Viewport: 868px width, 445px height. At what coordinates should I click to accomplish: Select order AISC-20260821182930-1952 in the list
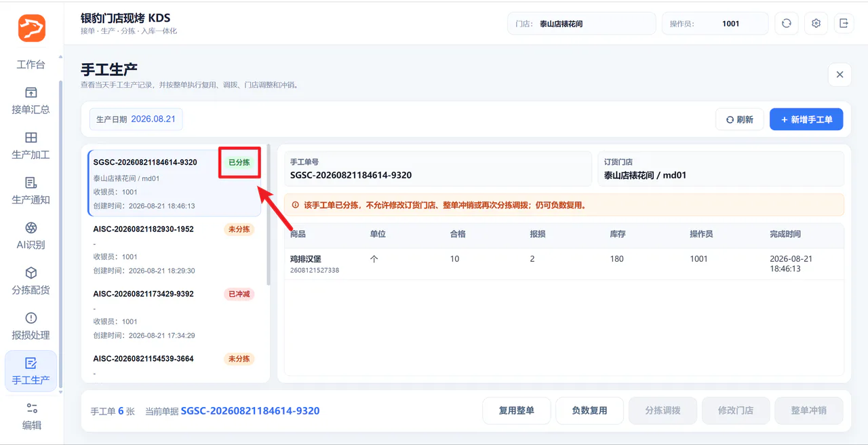tap(174, 249)
